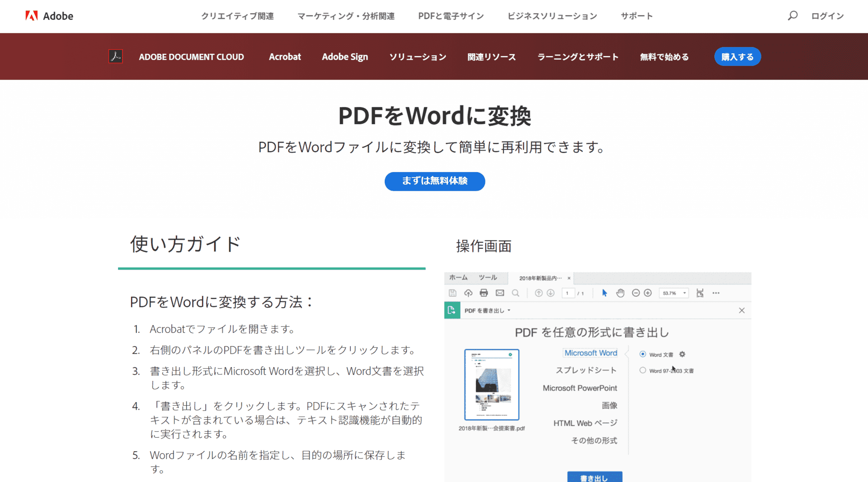Click the find magnifier icon in Acrobat toolbar
The height and width of the screenshot is (482, 868).
pyautogui.click(x=515, y=293)
